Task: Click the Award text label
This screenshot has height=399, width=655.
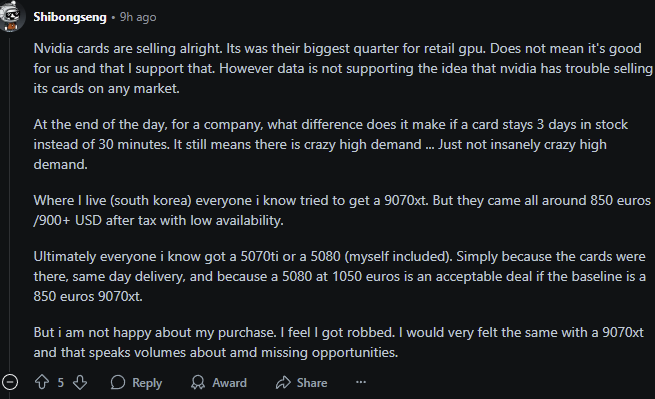Action: (x=229, y=383)
